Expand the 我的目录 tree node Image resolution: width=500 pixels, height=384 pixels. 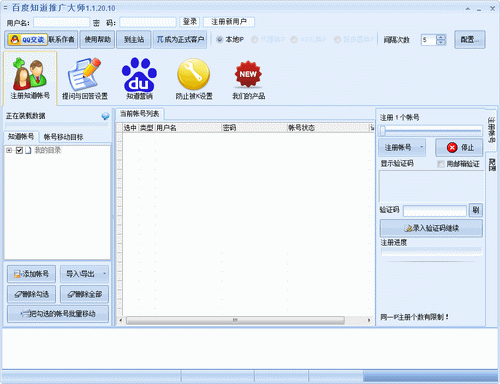coord(9,150)
